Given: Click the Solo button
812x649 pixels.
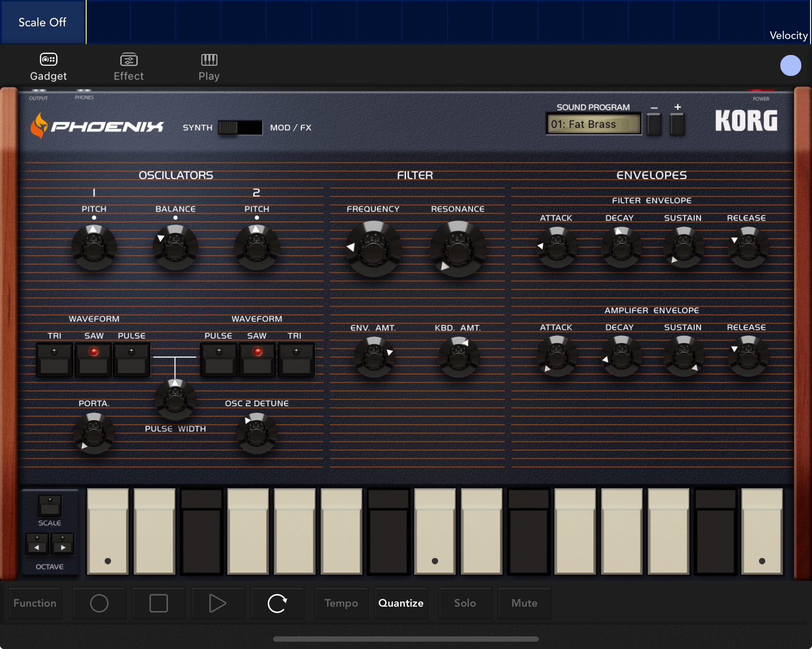Looking at the screenshot, I should tap(465, 603).
